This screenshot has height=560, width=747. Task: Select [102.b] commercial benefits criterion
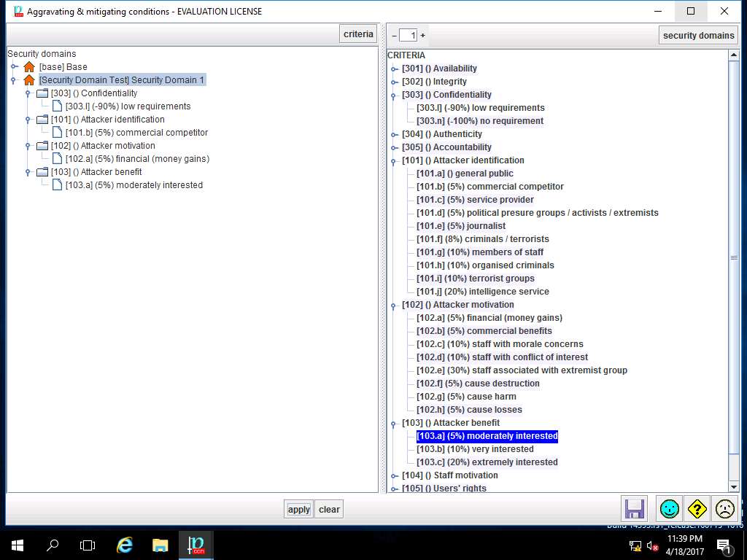pyautogui.click(x=484, y=331)
